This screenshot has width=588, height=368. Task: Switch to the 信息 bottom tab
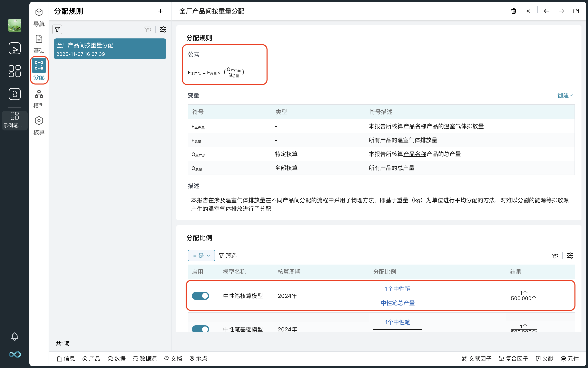point(66,359)
